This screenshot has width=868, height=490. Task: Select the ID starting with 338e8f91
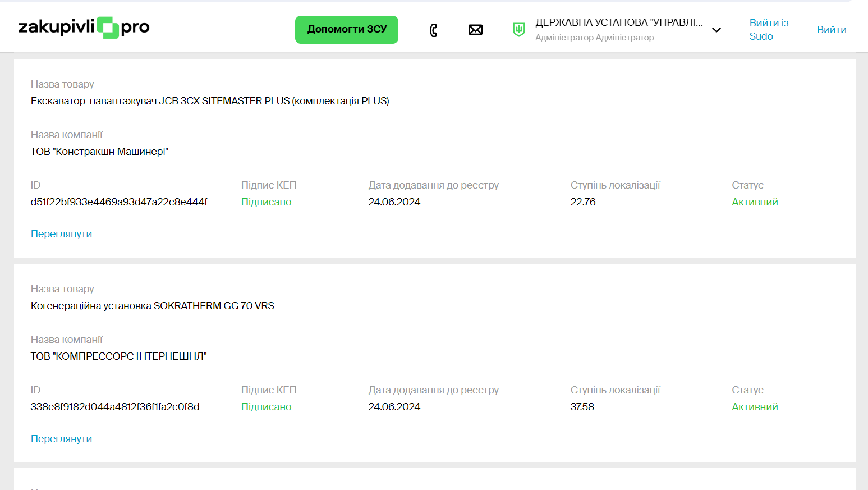pos(115,407)
